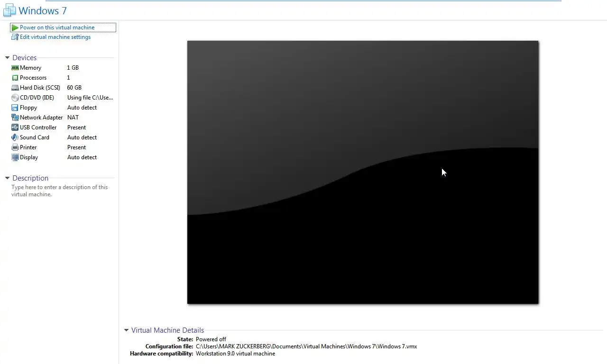Select the Sound Card label
The width and height of the screenshot is (607, 364).
coord(35,137)
